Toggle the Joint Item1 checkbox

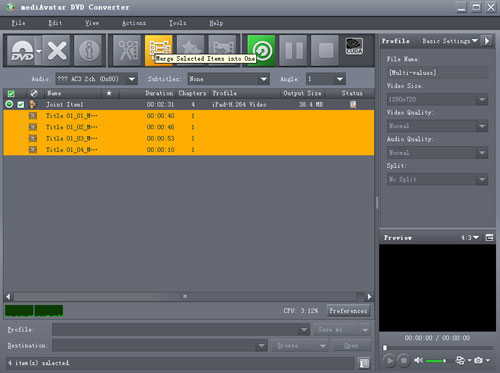click(x=21, y=105)
